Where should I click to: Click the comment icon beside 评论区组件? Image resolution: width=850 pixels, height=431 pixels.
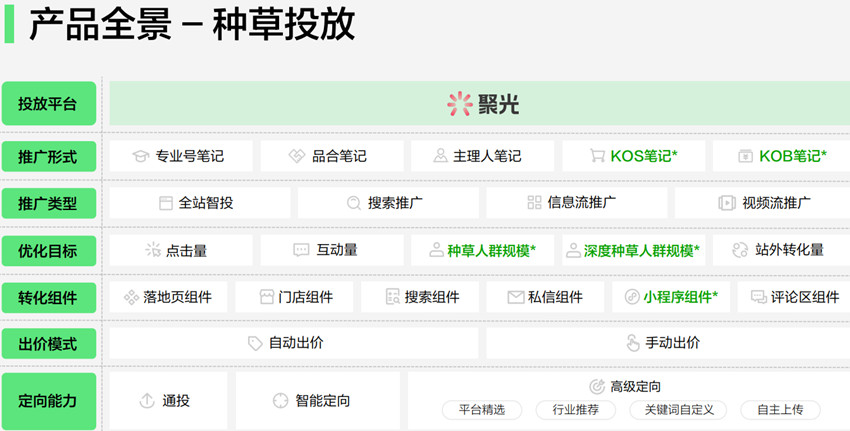pos(758,297)
